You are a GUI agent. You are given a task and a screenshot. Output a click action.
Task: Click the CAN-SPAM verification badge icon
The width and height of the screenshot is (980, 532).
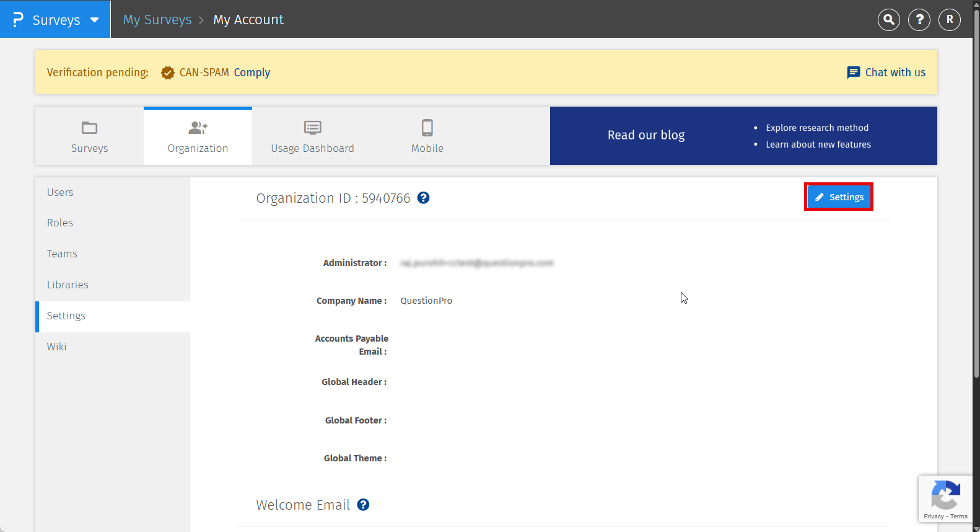point(167,73)
